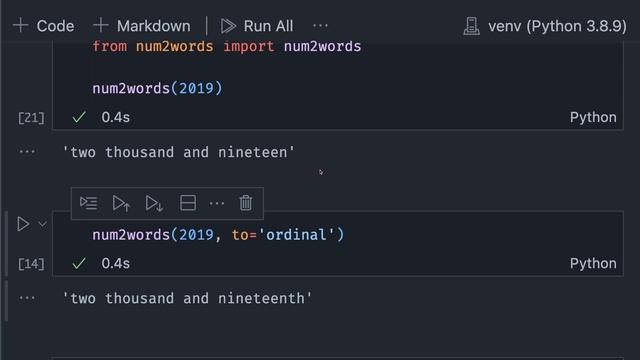This screenshot has height=360, width=640.
Task: Split cell icon in cell toolbar
Action: pyautogui.click(x=188, y=203)
